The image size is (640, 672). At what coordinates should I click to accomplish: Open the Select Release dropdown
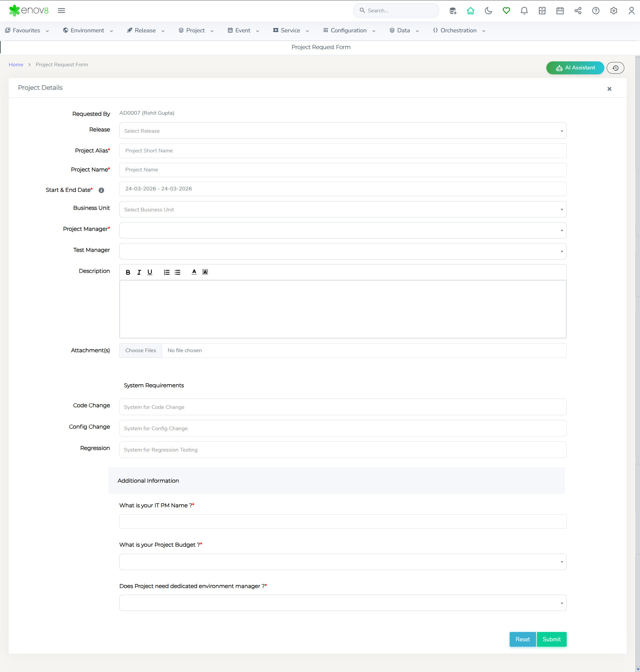tap(343, 131)
